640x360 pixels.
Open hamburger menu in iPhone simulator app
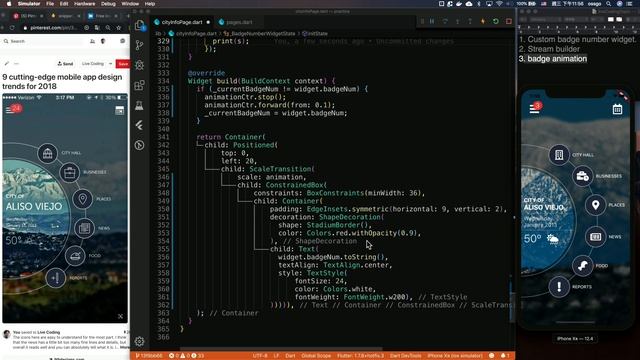click(534, 109)
